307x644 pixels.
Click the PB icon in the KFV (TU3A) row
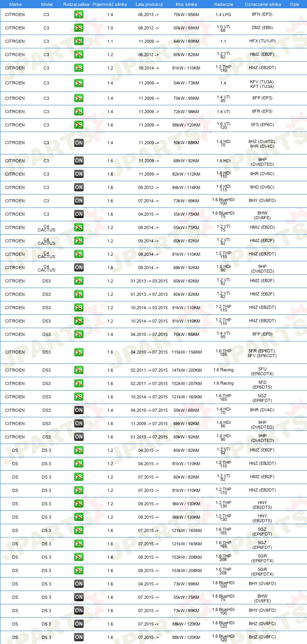pos(79,83)
